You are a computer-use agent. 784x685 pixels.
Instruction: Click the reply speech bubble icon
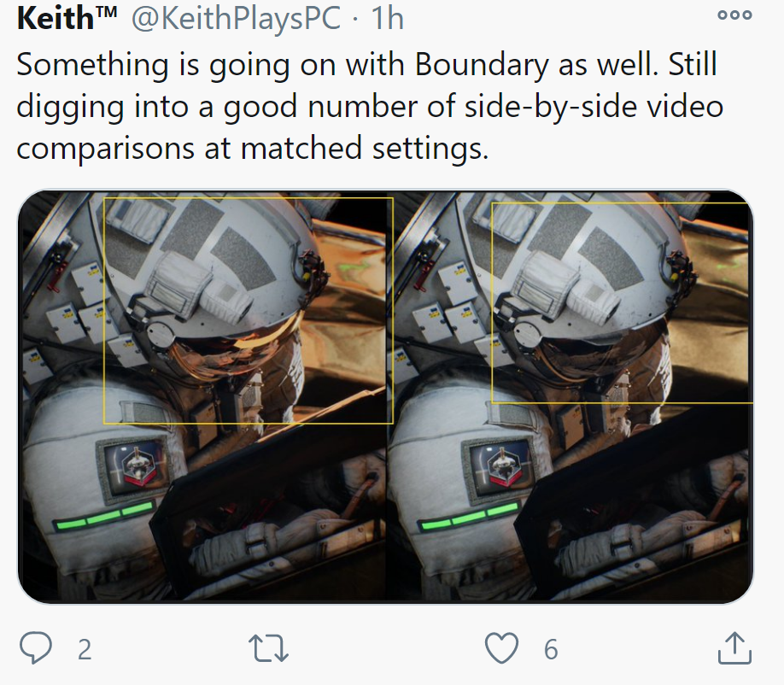pyautogui.click(x=36, y=647)
